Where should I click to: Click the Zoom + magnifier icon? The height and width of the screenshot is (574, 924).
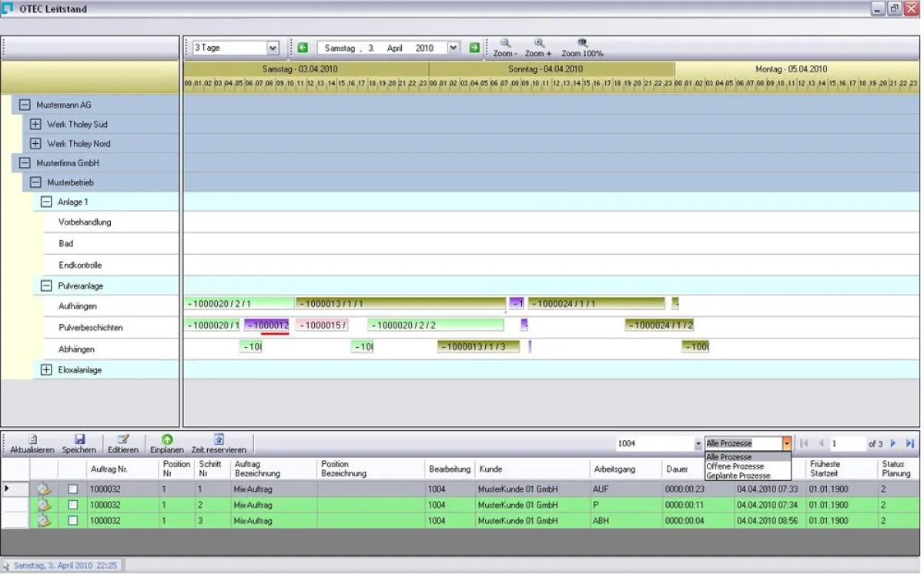coord(540,42)
